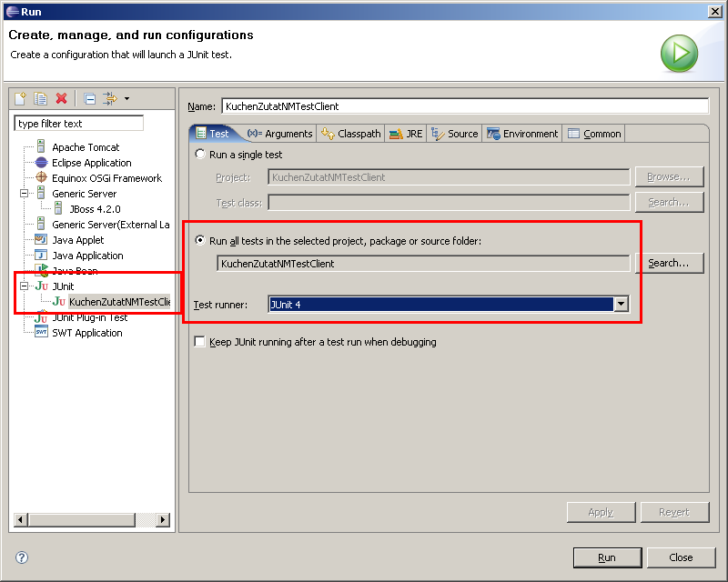Viewport: 728px width, 582px height.
Task: Switch to the Environment tab
Action: [x=521, y=134]
